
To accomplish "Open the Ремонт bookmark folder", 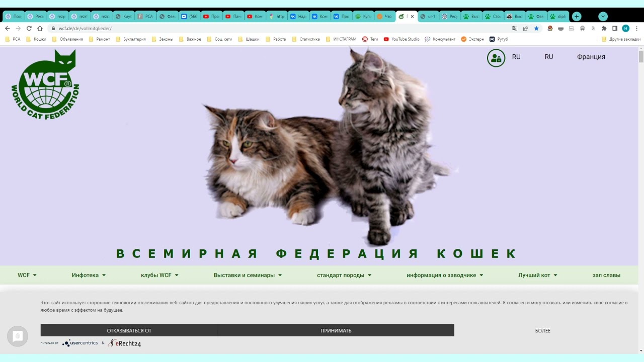I will [x=99, y=39].
